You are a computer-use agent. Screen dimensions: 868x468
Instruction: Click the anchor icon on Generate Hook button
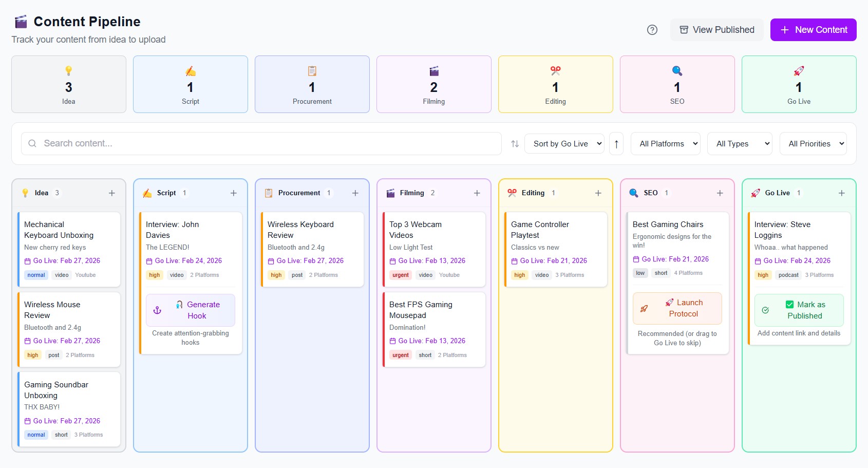tap(157, 310)
